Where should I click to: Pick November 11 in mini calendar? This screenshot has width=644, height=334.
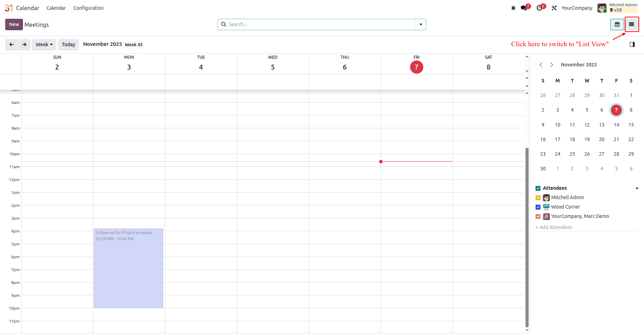click(572, 125)
